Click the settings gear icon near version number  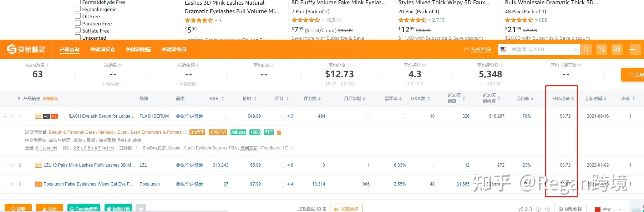tap(548, 209)
